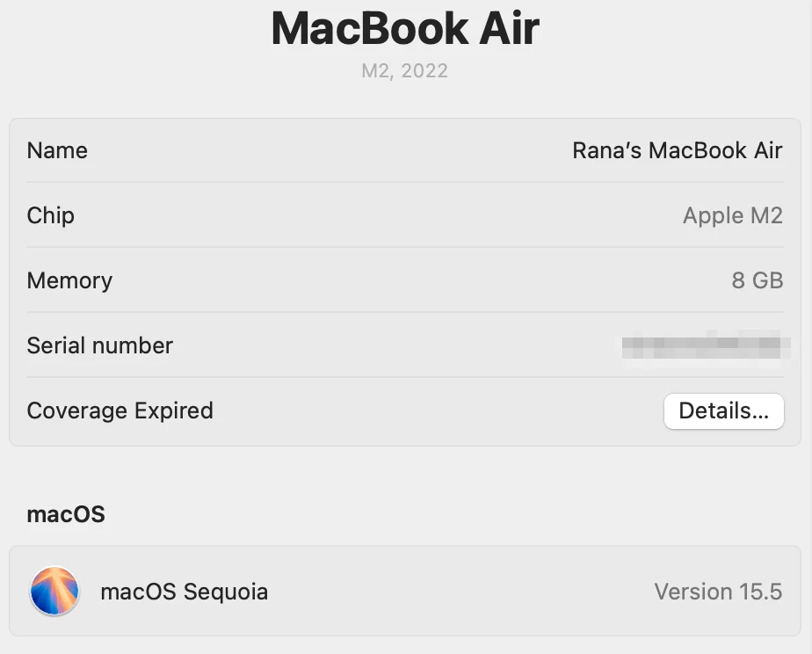Select the Serial number label

(x=99, y=345)
